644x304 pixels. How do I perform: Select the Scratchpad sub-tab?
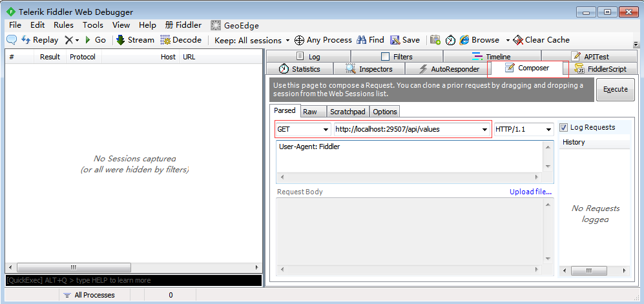(349, 112)
